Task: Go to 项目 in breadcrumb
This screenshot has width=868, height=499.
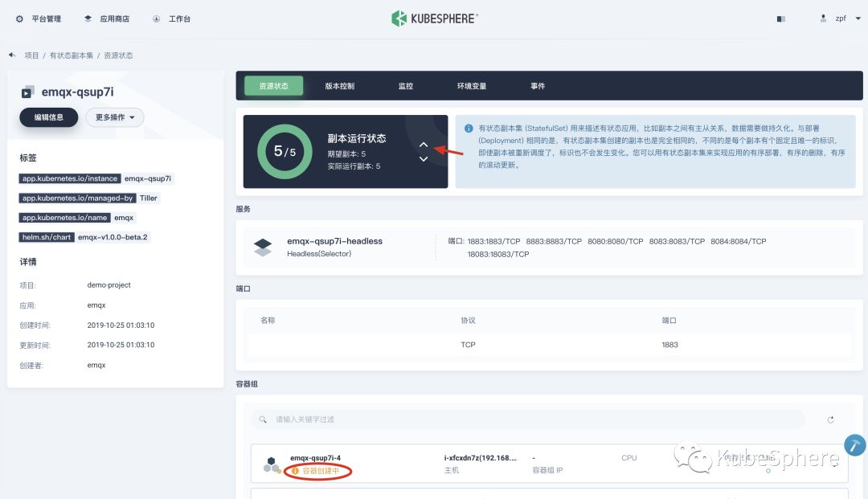Action: [31, 55]
